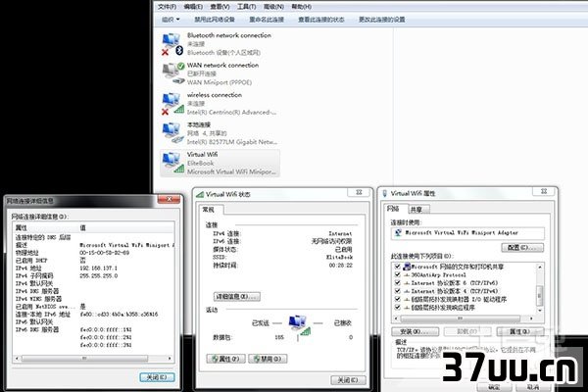Click the 详细信息(E)... button
Screen dimensions: 588x392
click(x=236, y=297)
